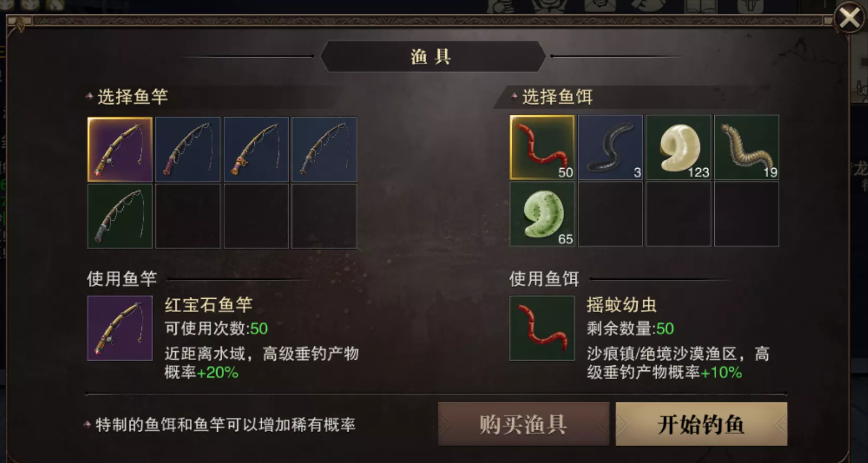Click 购买渔具 buy gear button
868x463 pixels.
click(523, 424)
